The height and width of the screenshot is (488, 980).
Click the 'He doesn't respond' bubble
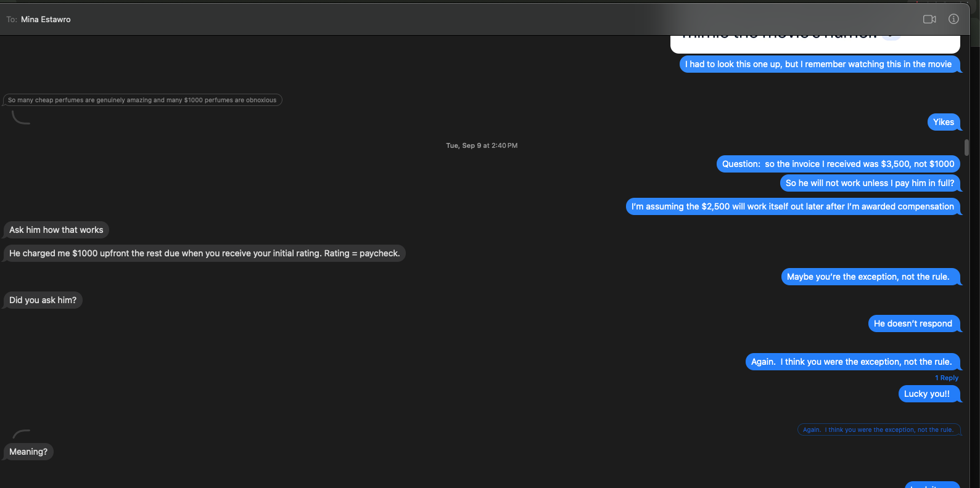[x=913, y=323]
